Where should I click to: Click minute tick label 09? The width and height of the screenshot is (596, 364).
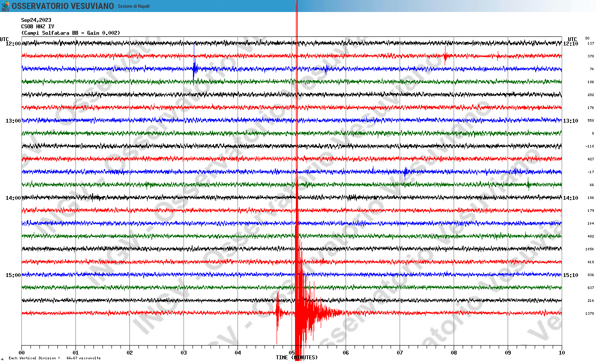pyautogui.click(x=508, y=353)
